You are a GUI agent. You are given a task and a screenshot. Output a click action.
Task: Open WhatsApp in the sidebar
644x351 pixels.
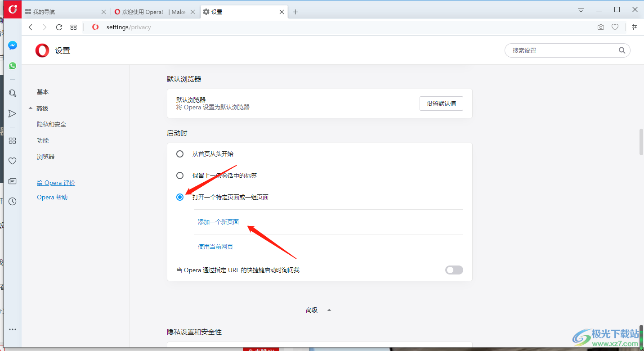[13, 66]
